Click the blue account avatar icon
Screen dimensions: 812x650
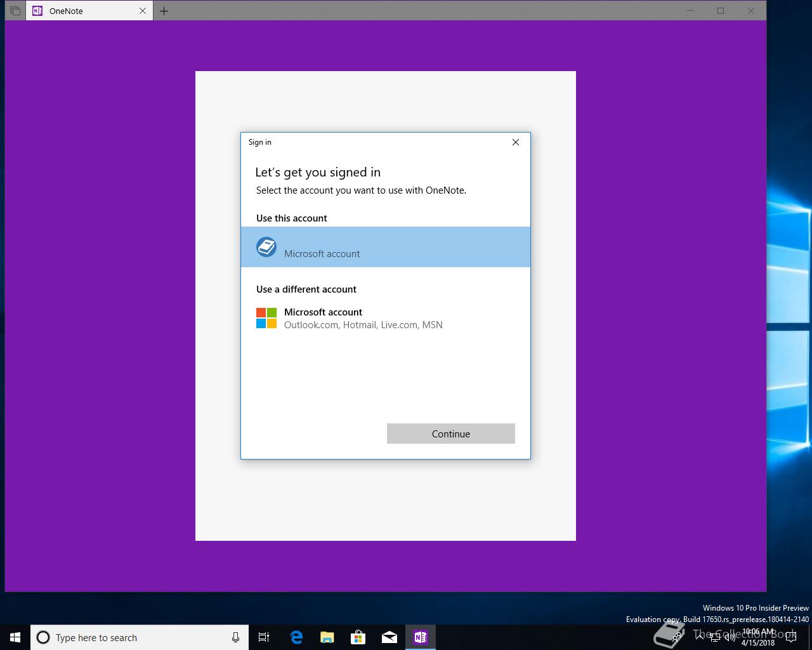pos(266,247)
